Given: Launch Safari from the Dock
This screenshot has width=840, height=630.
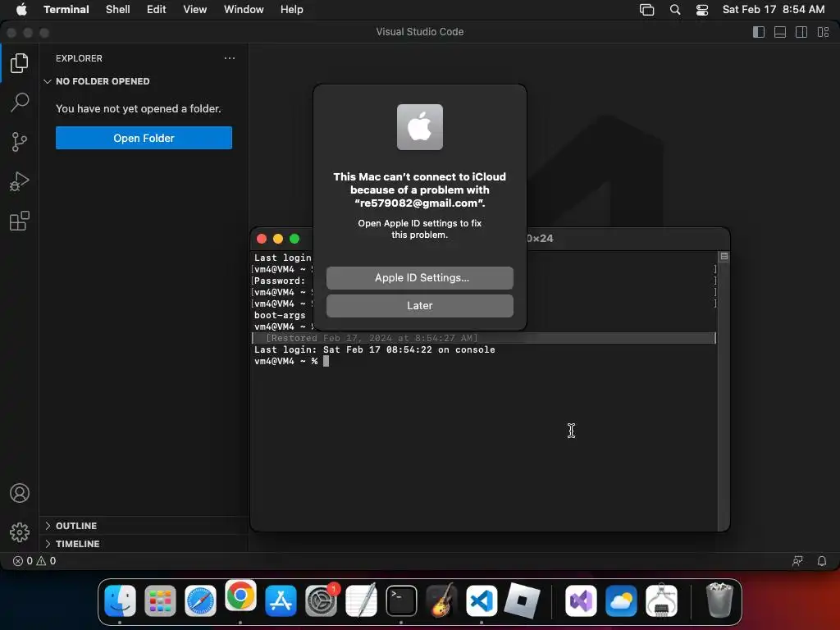Looking at the screenshot, I should pyautogui.click(x=200, y=600).
